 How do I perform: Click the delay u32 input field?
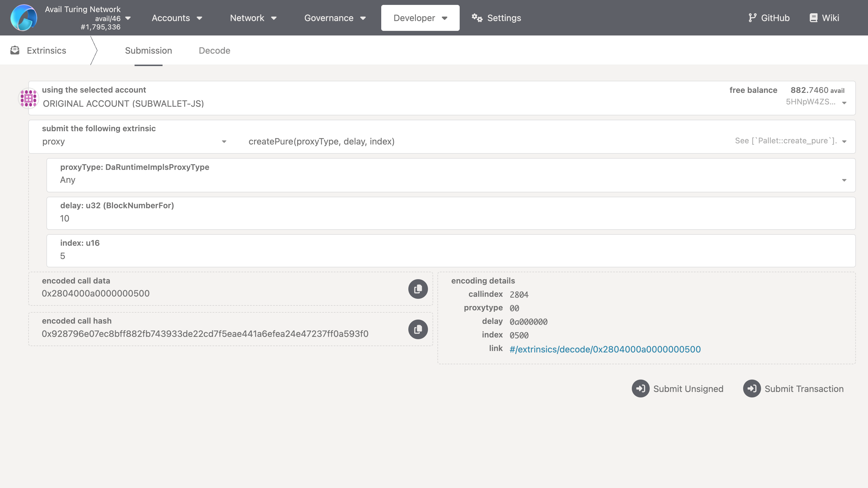(450, 218)
